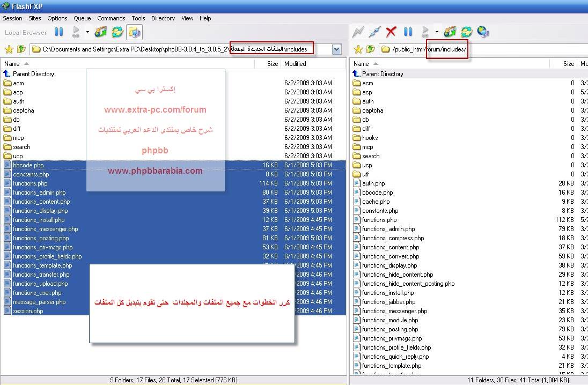Click the remote globe browser icon
Viewport: 588px width, 385px height.
[483, 32]
